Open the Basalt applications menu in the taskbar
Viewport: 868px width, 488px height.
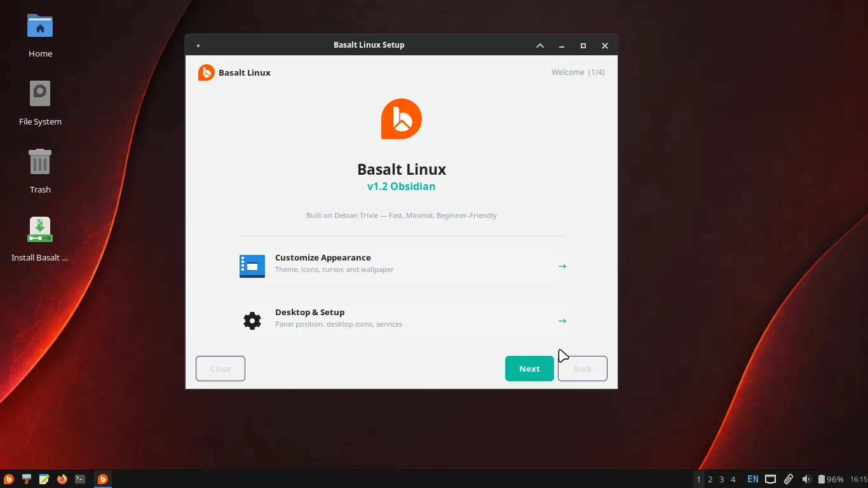9,479
